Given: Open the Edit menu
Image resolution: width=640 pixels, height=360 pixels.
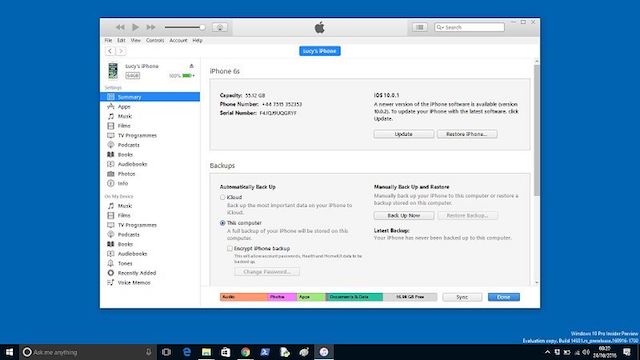Looking at the screenshot, I should (x=121, y=40).
